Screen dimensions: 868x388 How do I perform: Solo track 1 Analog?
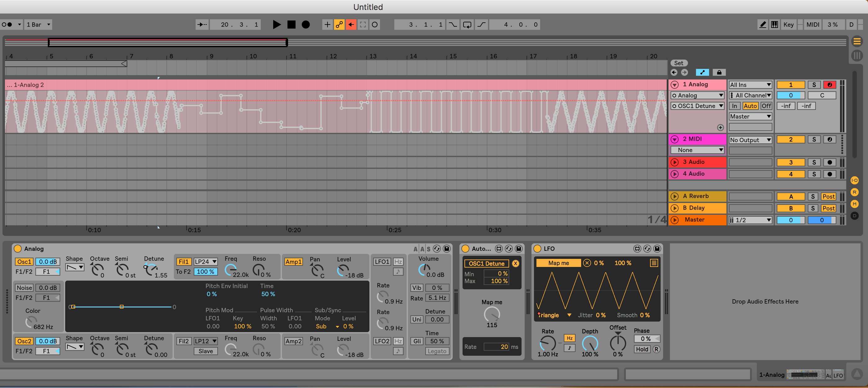pyautogui.click(x=814, y=84)
